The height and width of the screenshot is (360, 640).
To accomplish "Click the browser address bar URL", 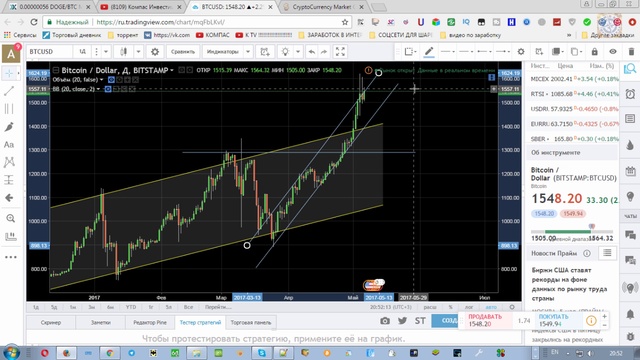I will tap(161, 22).
